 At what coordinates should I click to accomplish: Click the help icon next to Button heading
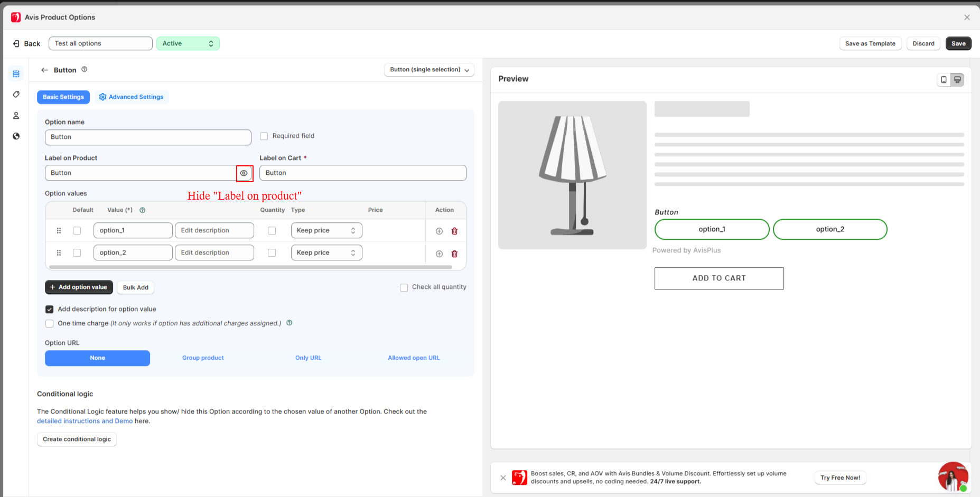tap(85, 70)
